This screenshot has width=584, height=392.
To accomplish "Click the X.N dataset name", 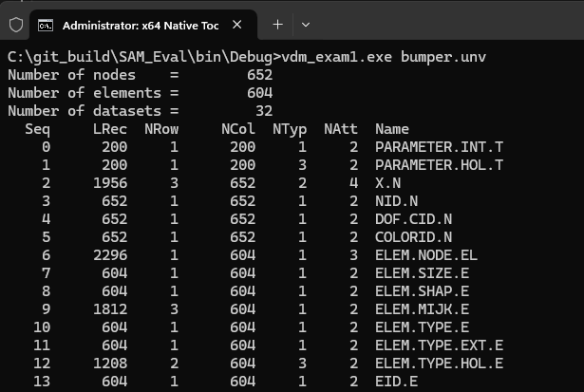I will [392, 182].
